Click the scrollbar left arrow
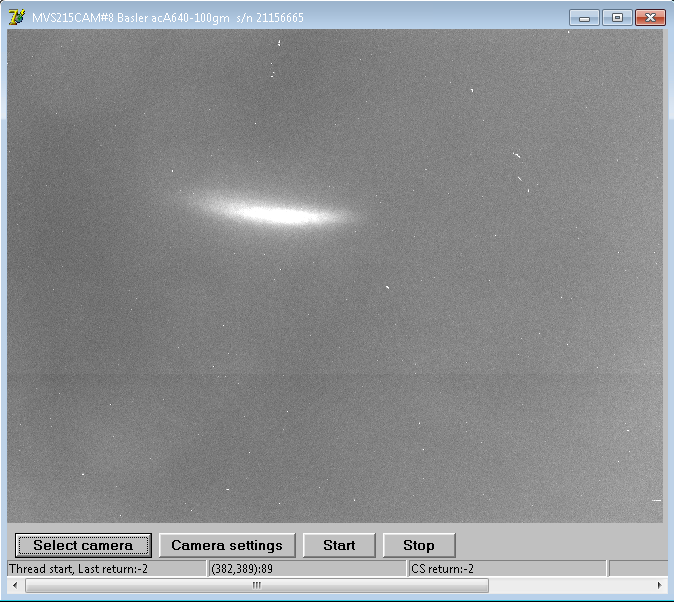This screenshot has height=602, width=674. click(14, 585)
